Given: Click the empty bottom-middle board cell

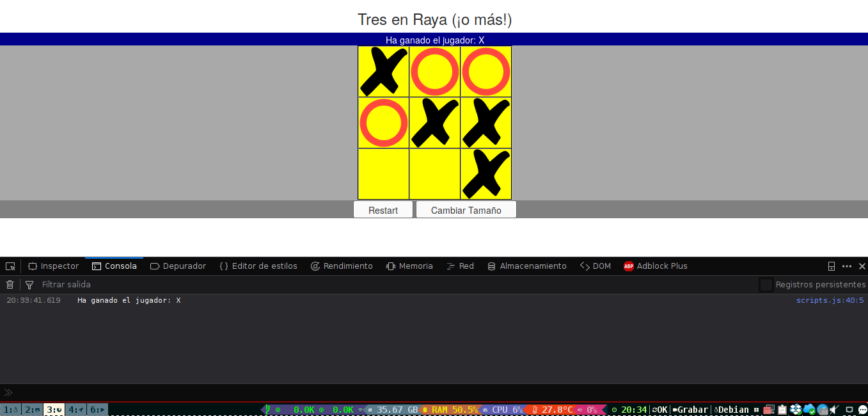Looking at the screenshot, I should [x=435, y=174].
